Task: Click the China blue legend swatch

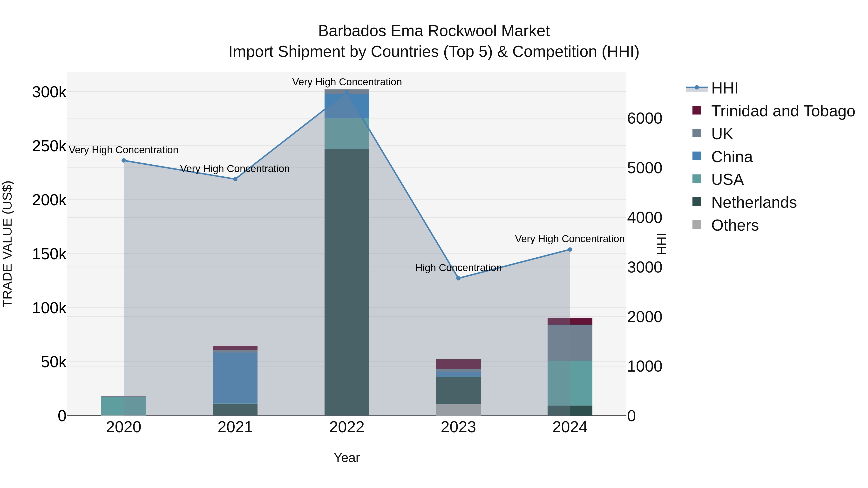Action: pyautogui.click(x=697, y=156)
